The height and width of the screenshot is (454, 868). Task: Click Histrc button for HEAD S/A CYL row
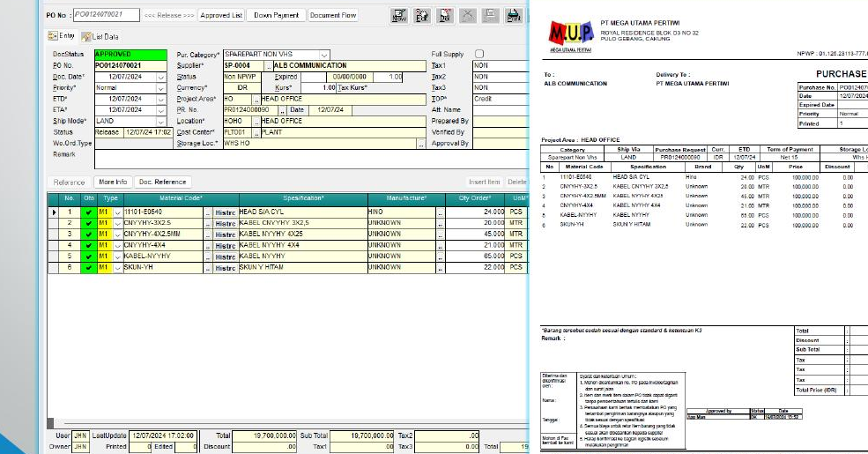226,212
